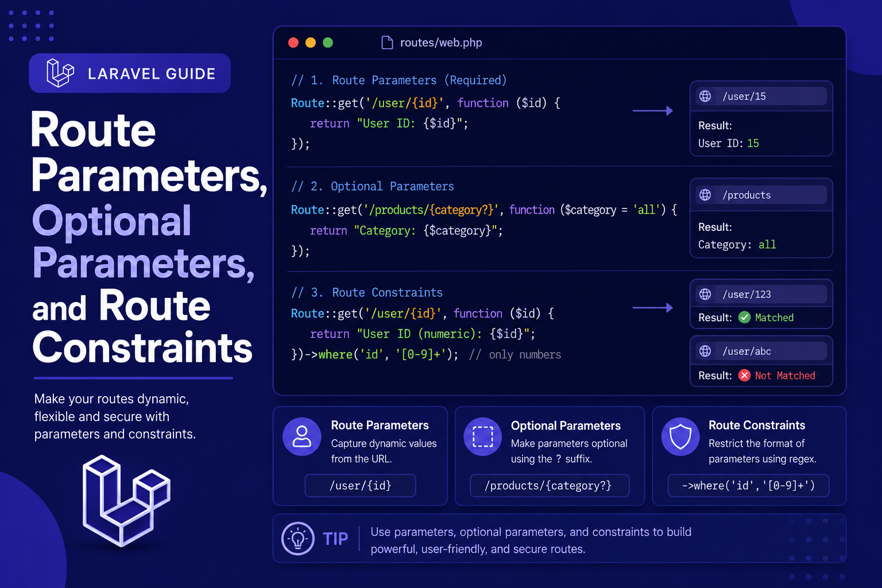Click the red Not Matched cross icon
The width and height of the screenshot is (882, 588).
pos(744,376)
